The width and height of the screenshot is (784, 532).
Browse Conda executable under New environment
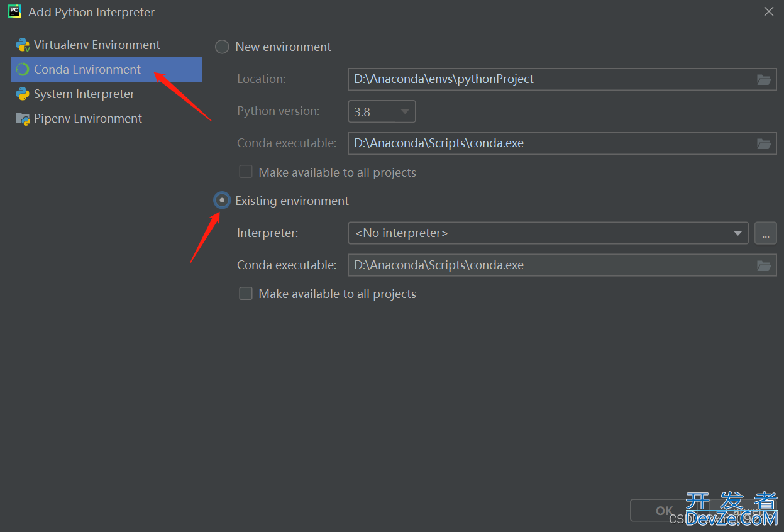[764, 143]
